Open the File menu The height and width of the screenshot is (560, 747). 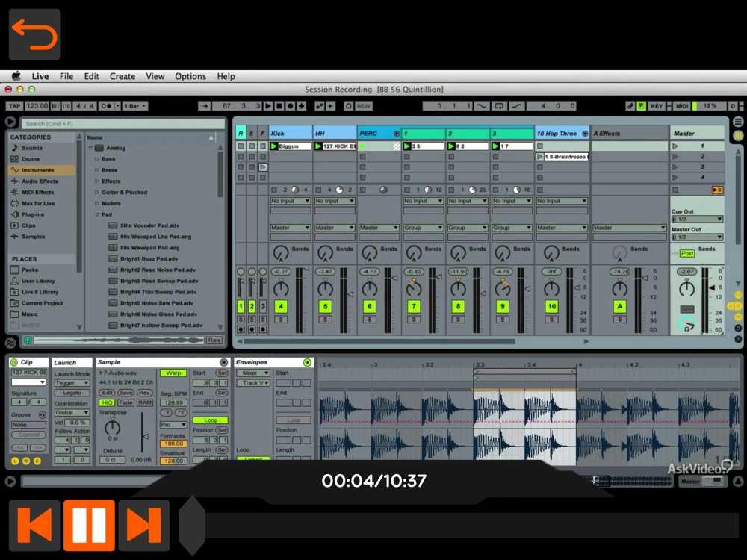point(66,76)
